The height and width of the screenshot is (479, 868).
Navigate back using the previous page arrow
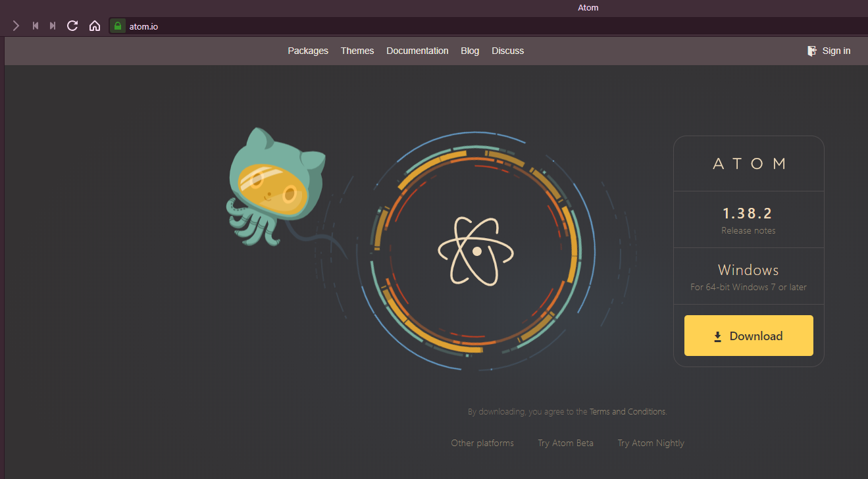(x=35, y=26)
